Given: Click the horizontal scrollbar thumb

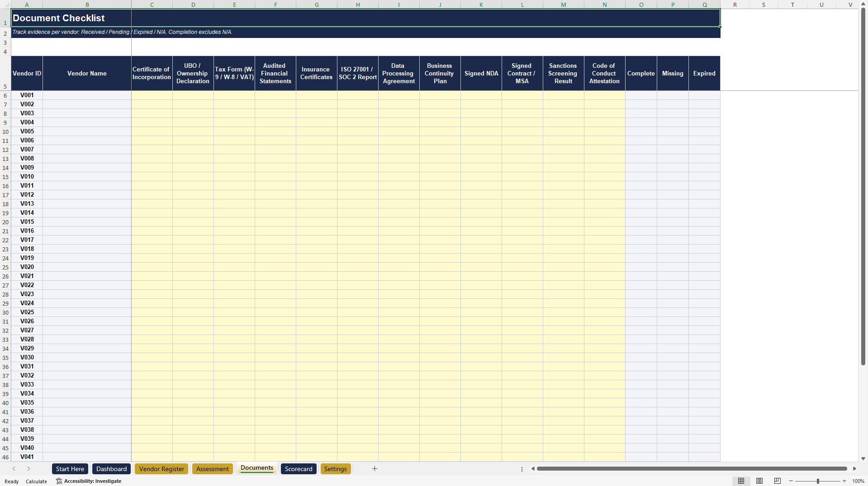Looking at the screenshot, I should click(692, 469).
